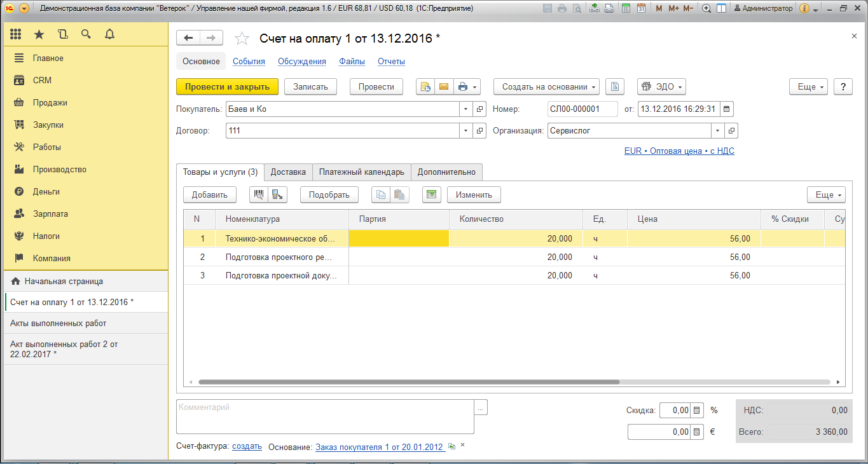
Task: Click the barcode search icon
Action: pos(259,194)
